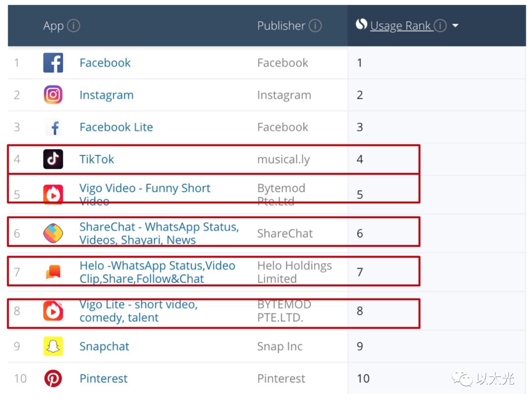Viewport: 532px width, 402px height.
Task: Click the Publisher column header
Action: [281, 26]
